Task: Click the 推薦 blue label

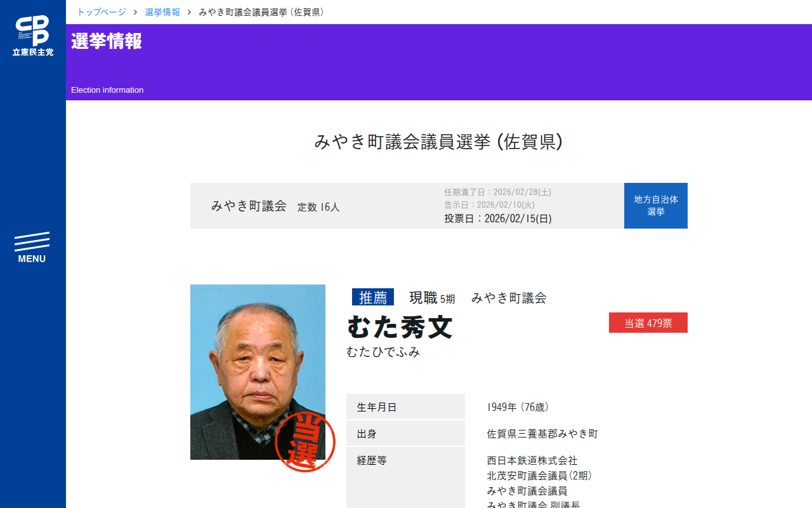Action: pyautogui.click(x=373, y=297)
